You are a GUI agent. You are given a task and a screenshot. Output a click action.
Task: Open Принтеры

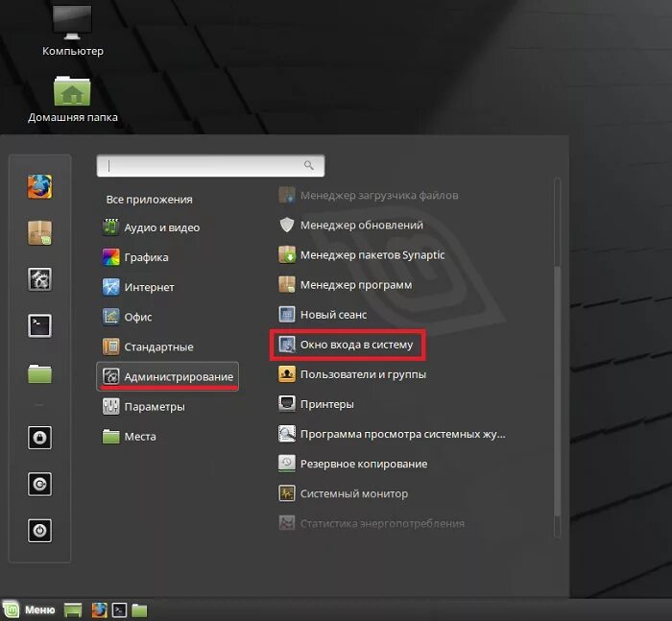tap(316, 404)
